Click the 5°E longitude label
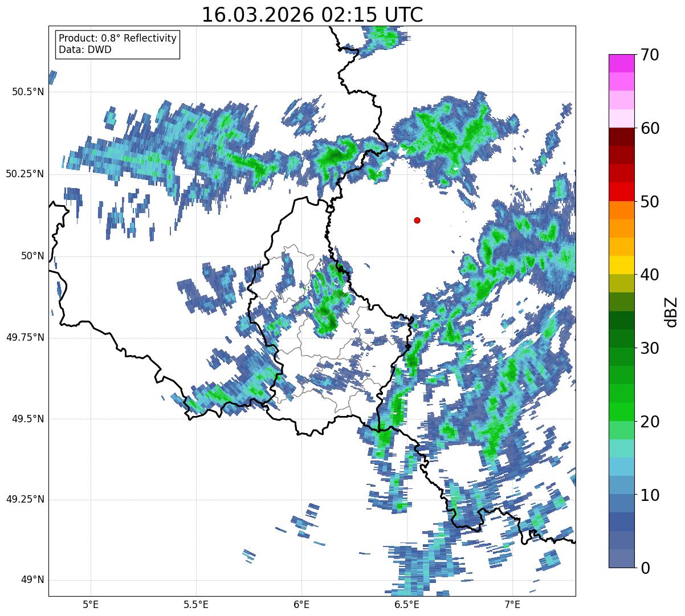 91,604
